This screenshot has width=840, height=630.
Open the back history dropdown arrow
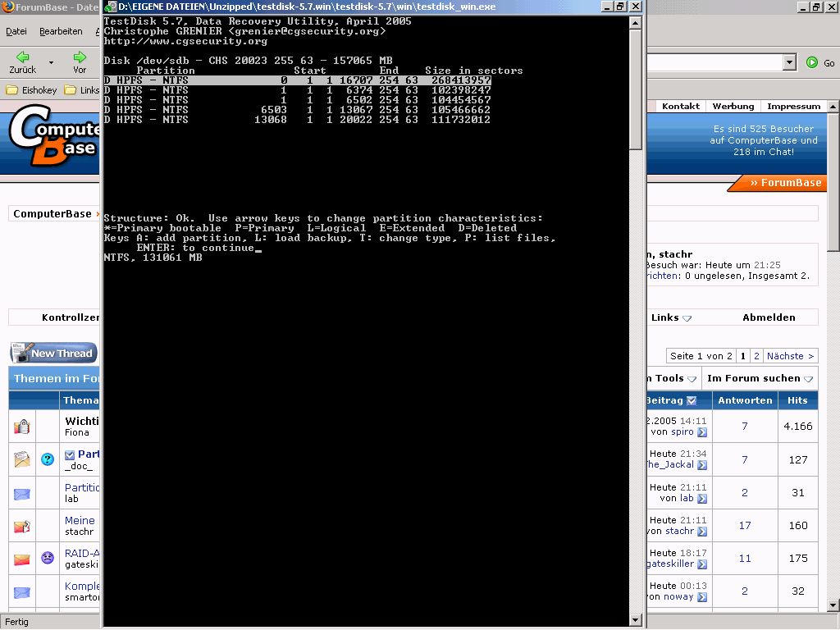(x=52, y=62)
